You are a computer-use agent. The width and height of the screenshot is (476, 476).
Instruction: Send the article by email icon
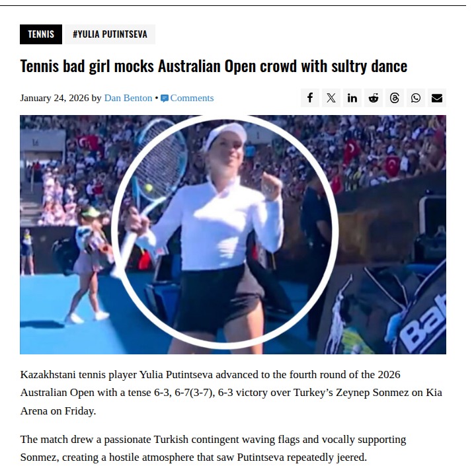point(437,98)
